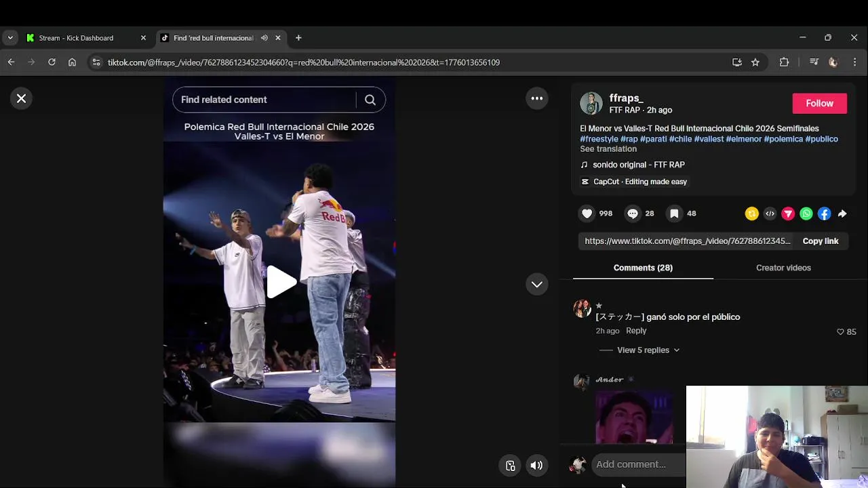
Task: Go to next video with down chevron
Action: [536, 284]
